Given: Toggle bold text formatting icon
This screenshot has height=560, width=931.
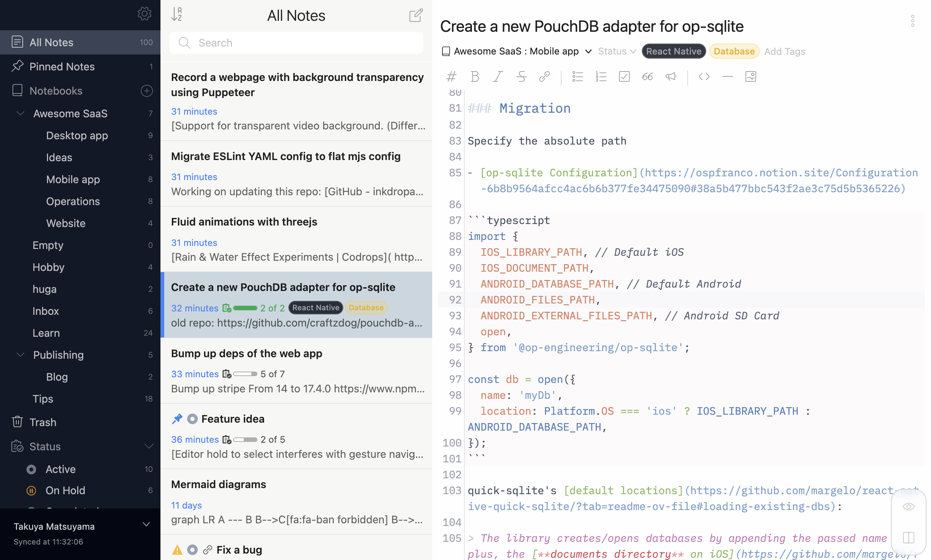Looking at the screenshot, I should pyautogui.click(x=474, y=76).
